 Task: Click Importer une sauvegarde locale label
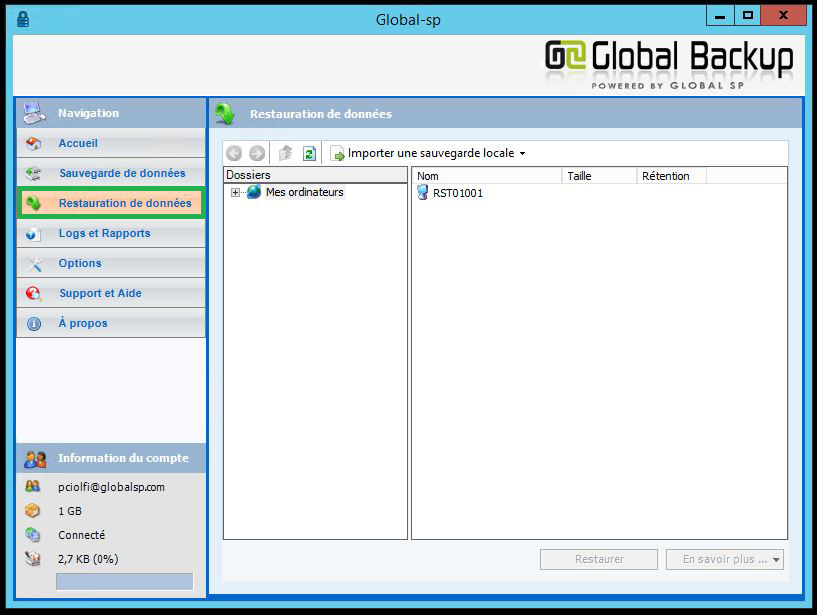pyautogui.click(x=431, y=153)
